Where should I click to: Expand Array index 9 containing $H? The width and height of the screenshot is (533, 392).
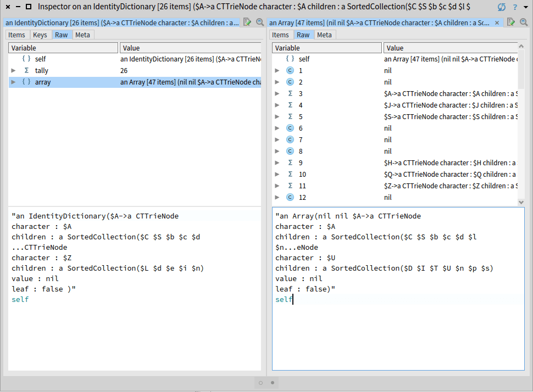click(277, 163)
